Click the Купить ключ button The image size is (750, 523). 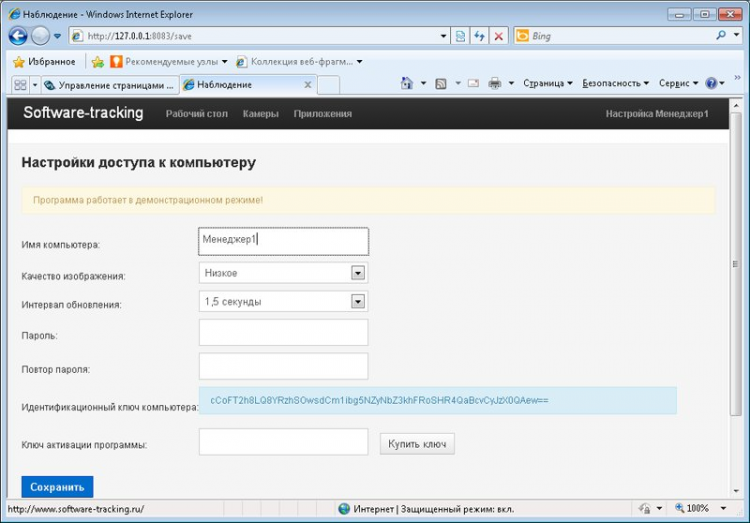click(417, 444)
